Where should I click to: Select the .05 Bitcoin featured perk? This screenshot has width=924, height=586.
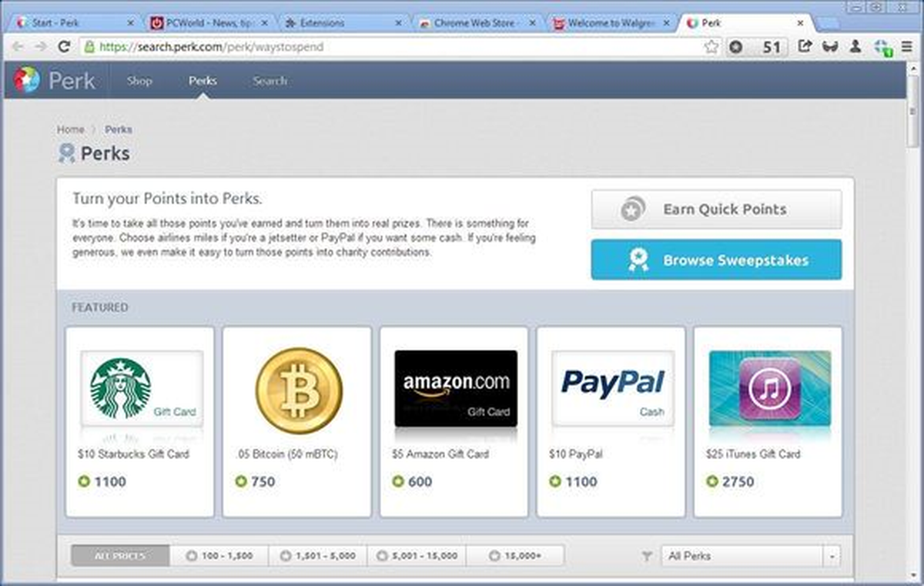point(297,421)
